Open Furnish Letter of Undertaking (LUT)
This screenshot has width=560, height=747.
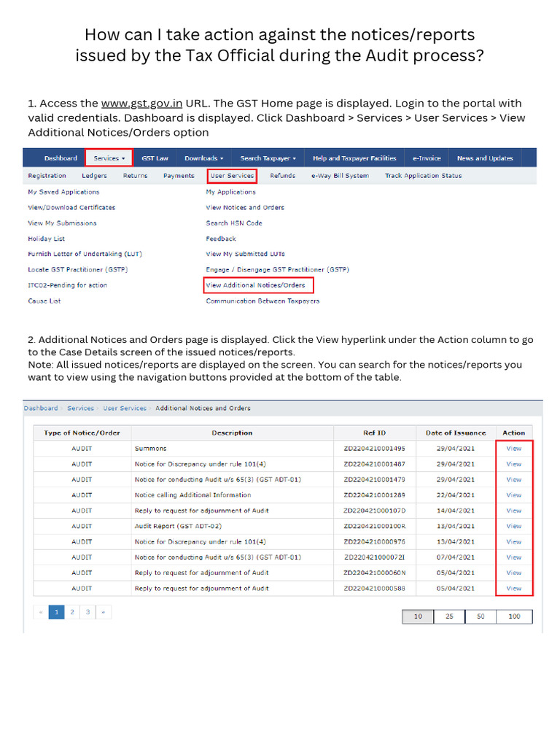coord(85,254)
